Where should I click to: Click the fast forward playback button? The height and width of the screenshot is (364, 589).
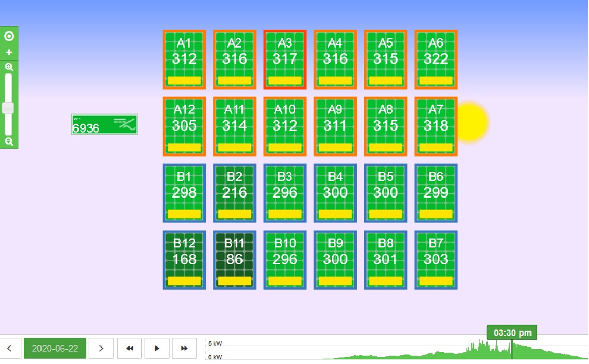(x=184, y=349)
